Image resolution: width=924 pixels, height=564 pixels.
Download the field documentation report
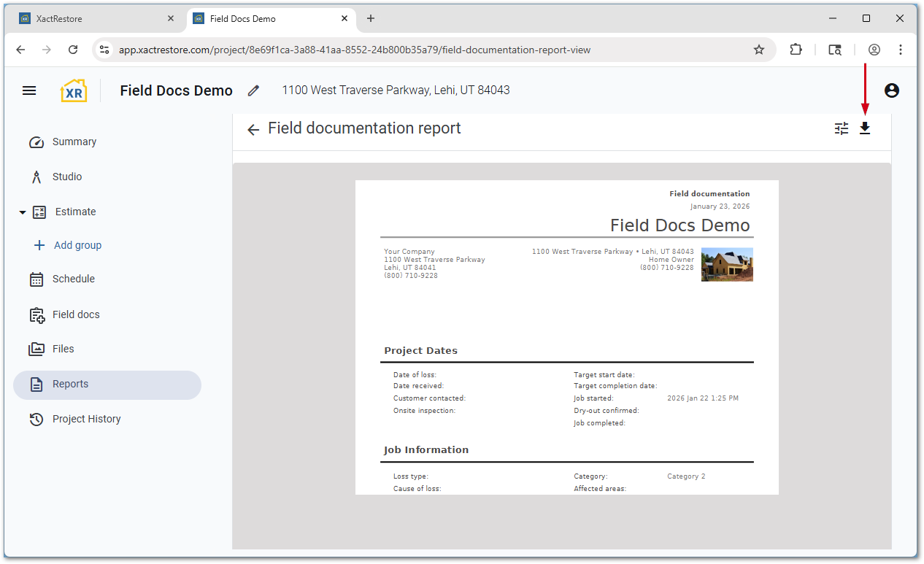point(865,128)
